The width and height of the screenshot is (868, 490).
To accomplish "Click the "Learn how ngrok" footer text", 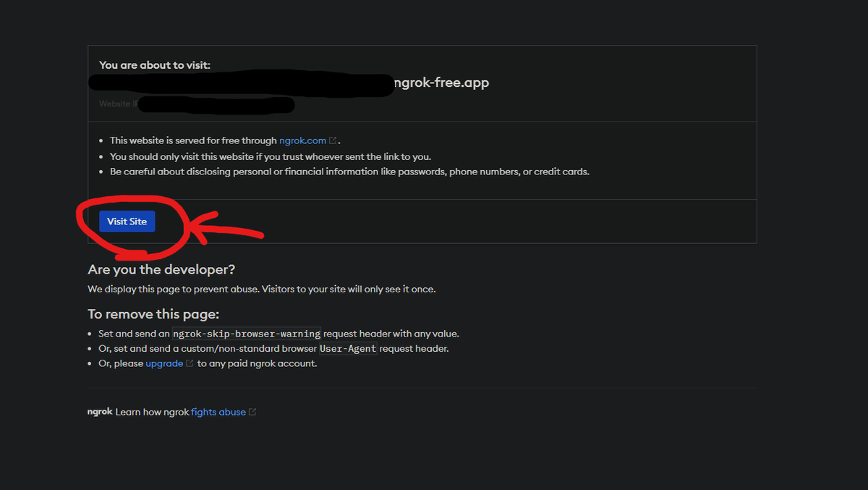I will 152,412.
